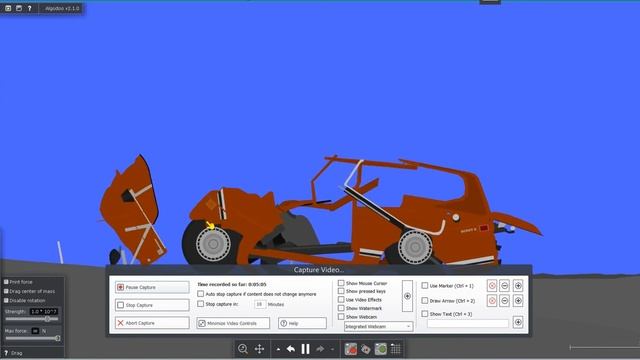Click the Stop Capture button

tap(152, 305)
